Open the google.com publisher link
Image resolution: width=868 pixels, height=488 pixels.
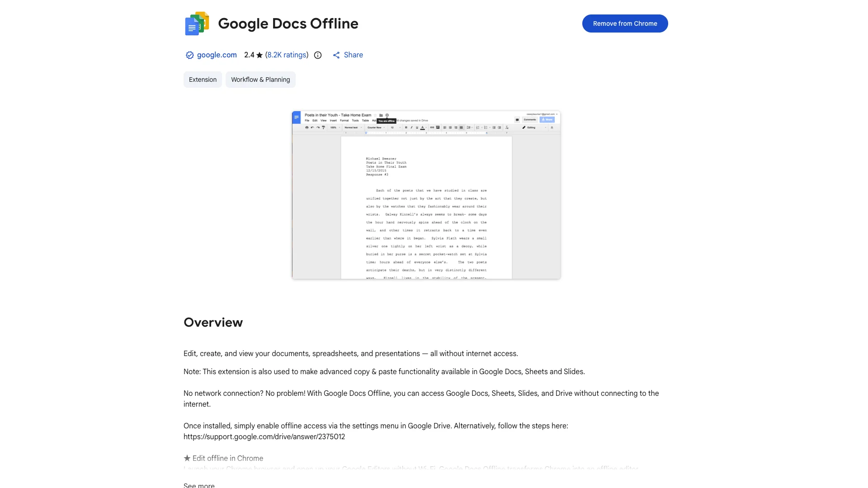coord(217,55)
